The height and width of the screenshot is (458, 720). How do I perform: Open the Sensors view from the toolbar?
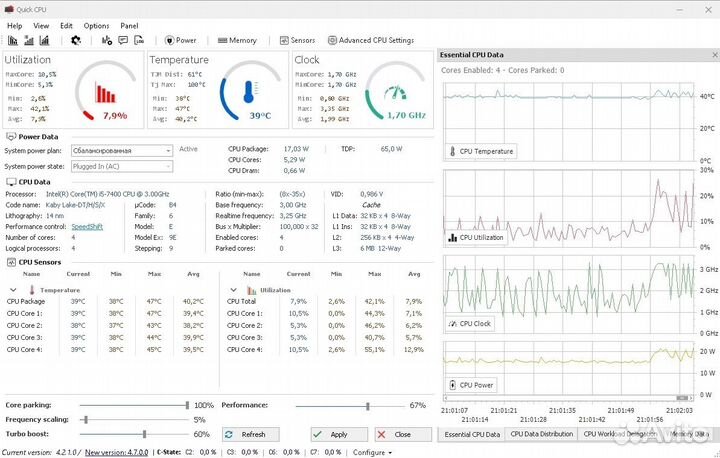pyautogui.click(x=297, y=41)
